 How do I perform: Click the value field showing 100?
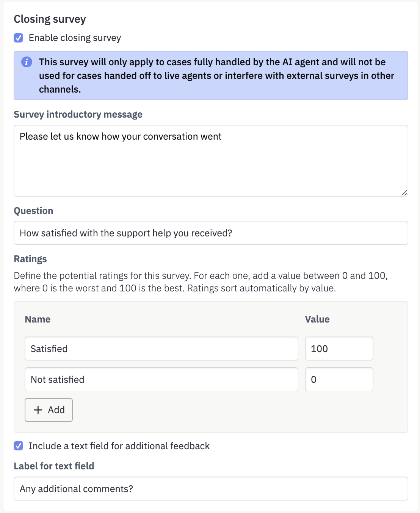339,349
